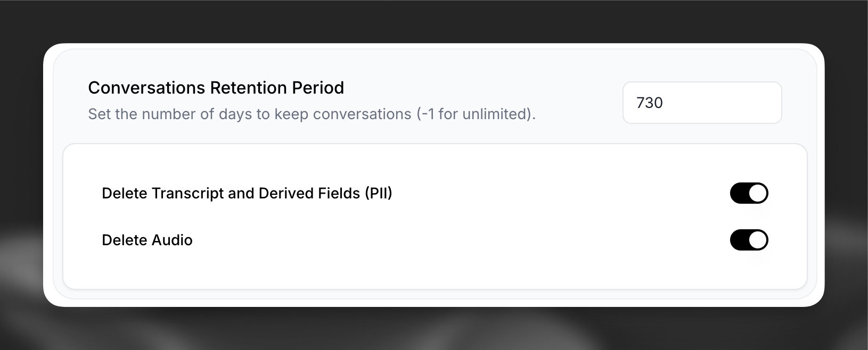Click the '(PII)' text in transcript label
868x350 pixels.
click(379, 193)
